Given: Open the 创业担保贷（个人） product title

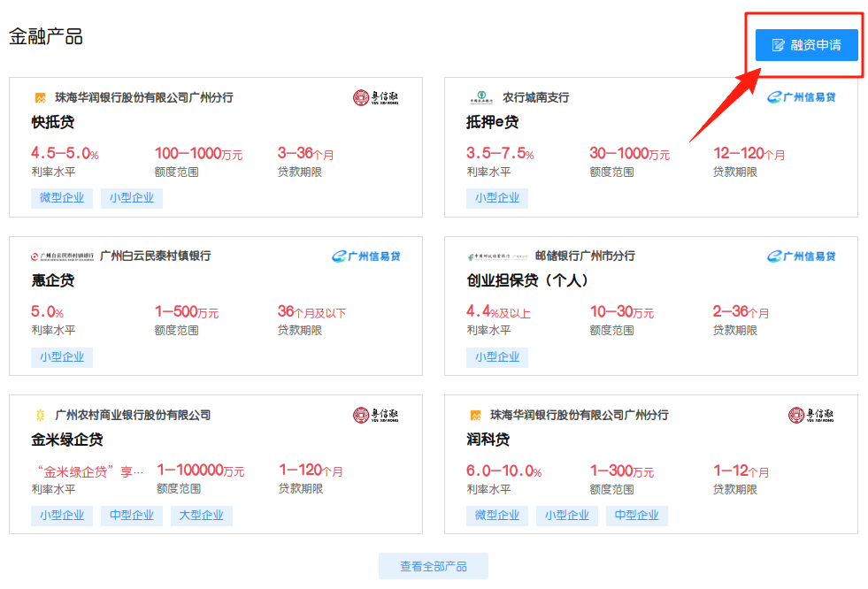Looking at the screenshot, I should [527, 280].
